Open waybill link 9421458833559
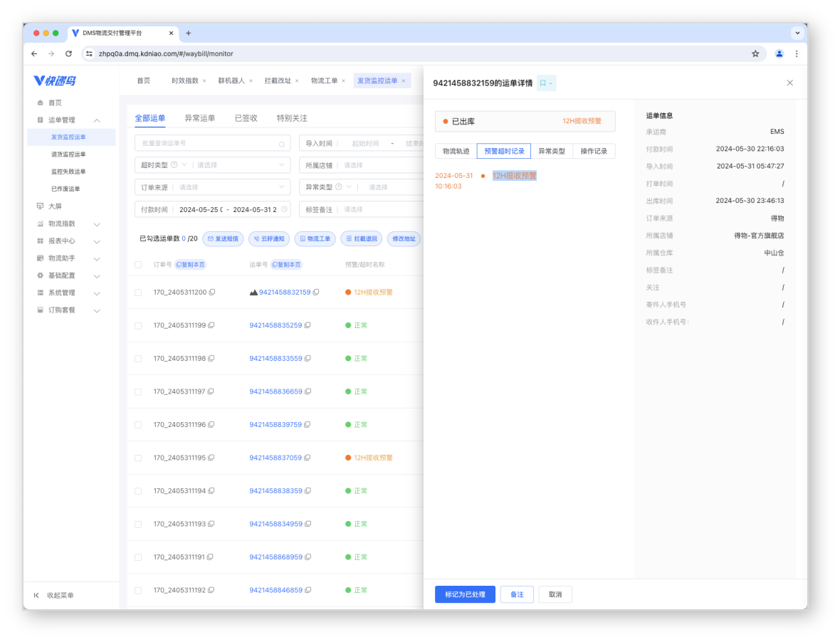Screen dimensions: 840x642 tap(275, 359)
